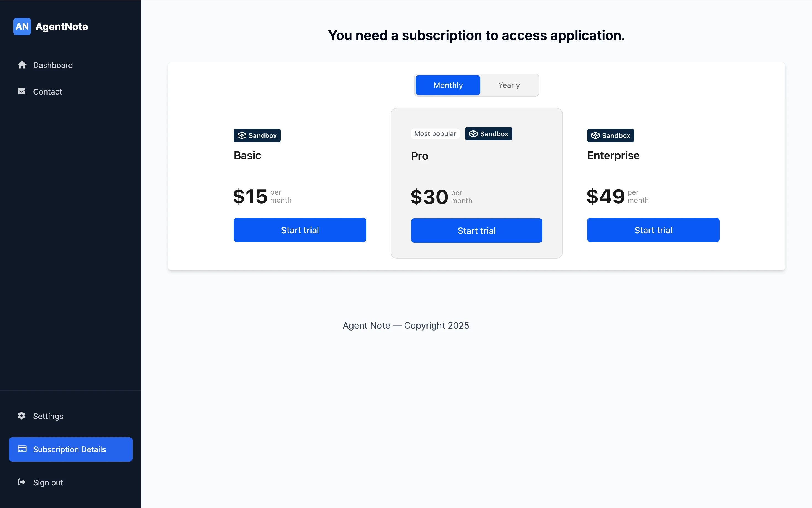The image size is (812, 508).
Task: Start trial for the Enterprise plan
Action: coord(653,230)
